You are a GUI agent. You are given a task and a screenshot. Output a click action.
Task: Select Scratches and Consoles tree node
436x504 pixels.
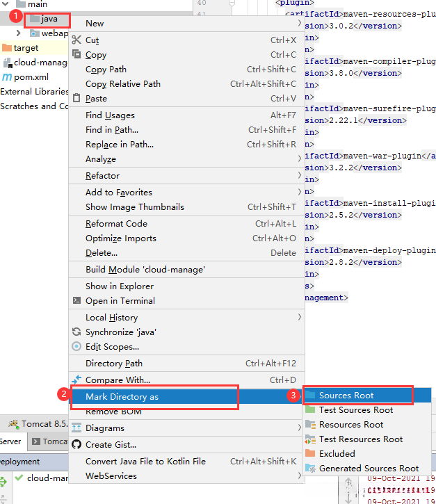(34, 106)
